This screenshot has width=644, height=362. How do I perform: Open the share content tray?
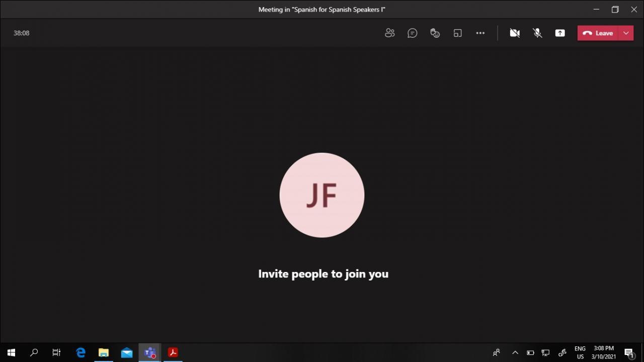pyautogui.click(x=560, y=33)
